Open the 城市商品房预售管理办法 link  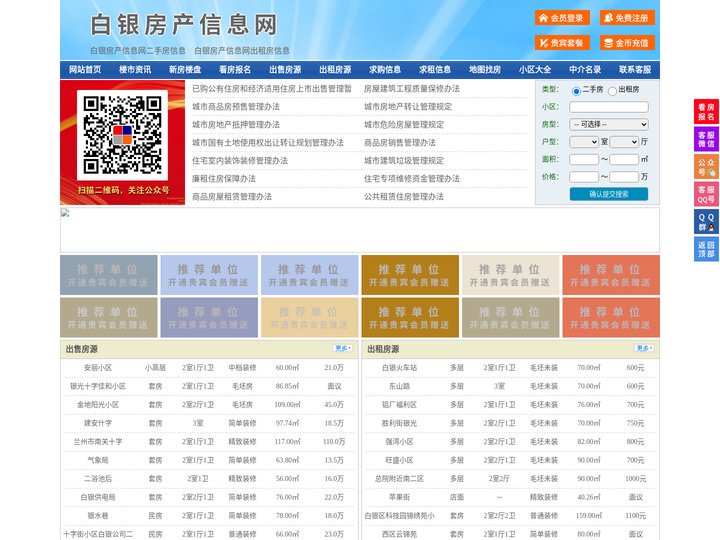pos(236,107)
